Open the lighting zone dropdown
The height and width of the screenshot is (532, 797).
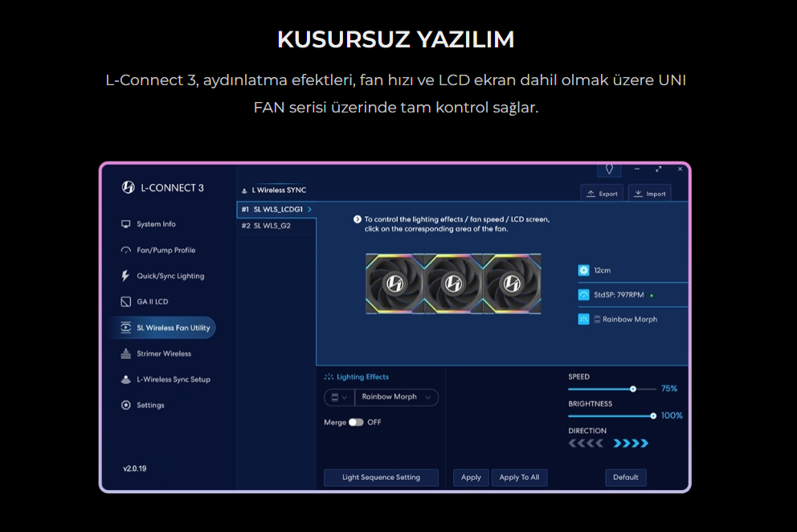click(x=339, y=397)
